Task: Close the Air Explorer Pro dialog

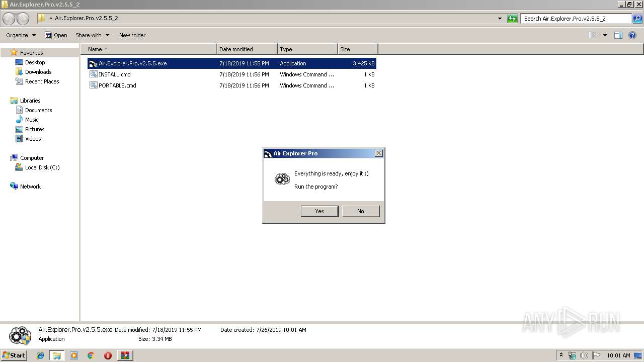Action: click(x=379, y=153)
